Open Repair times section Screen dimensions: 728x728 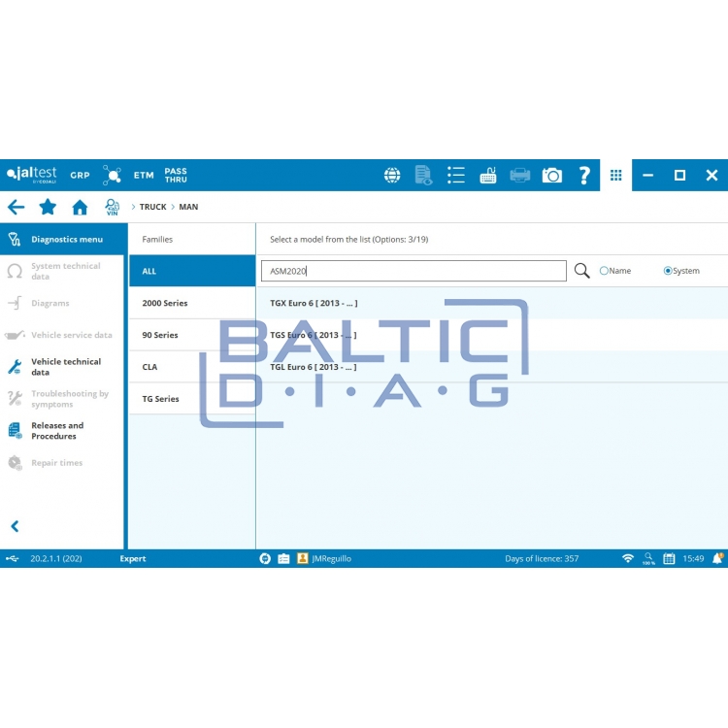[x=62, y=463]
